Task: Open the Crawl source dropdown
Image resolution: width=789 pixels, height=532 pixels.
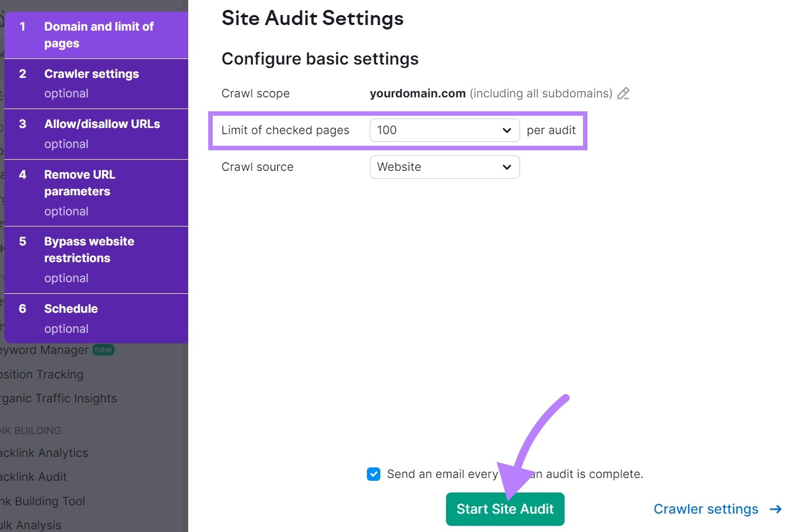Action: point(444,167)
